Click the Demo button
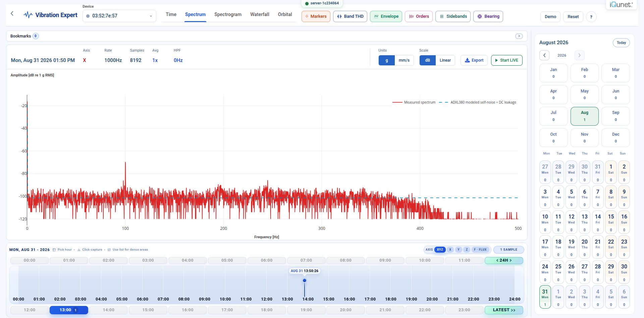This screenshot has width=644, height=318. (550, 17)
